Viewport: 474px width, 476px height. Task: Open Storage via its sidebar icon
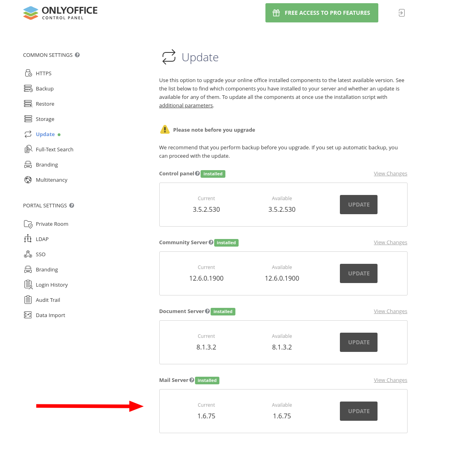click(x=28, y=118)
